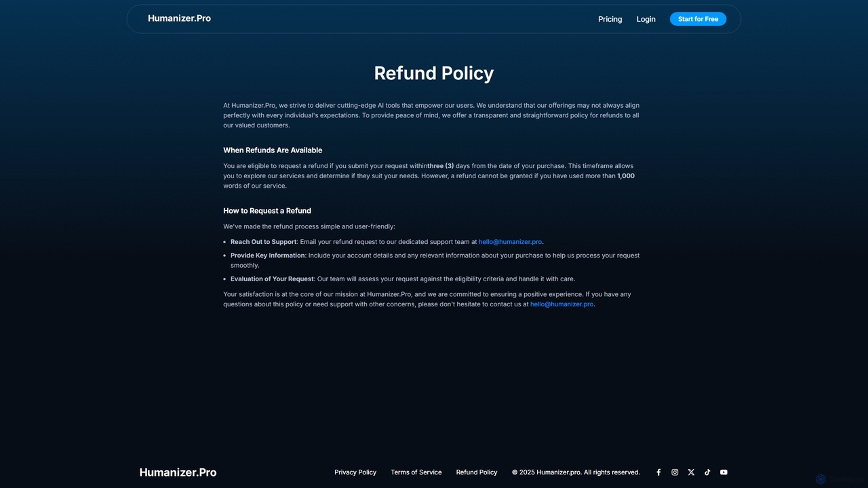868x488 pixels.
Task: Click 'Evaluation of Your Request' bullet label
Action: pos(272,279)
